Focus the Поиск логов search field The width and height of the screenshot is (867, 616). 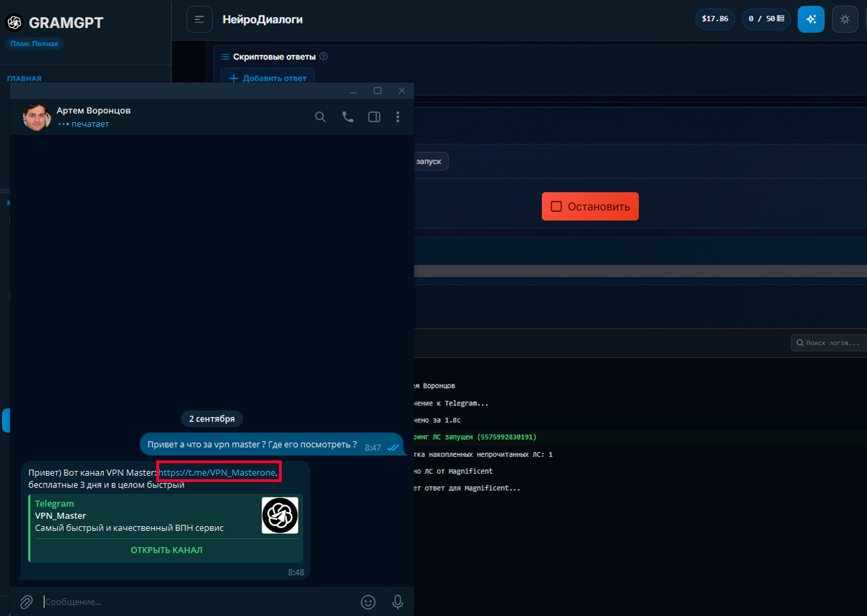tap(829, 343)
